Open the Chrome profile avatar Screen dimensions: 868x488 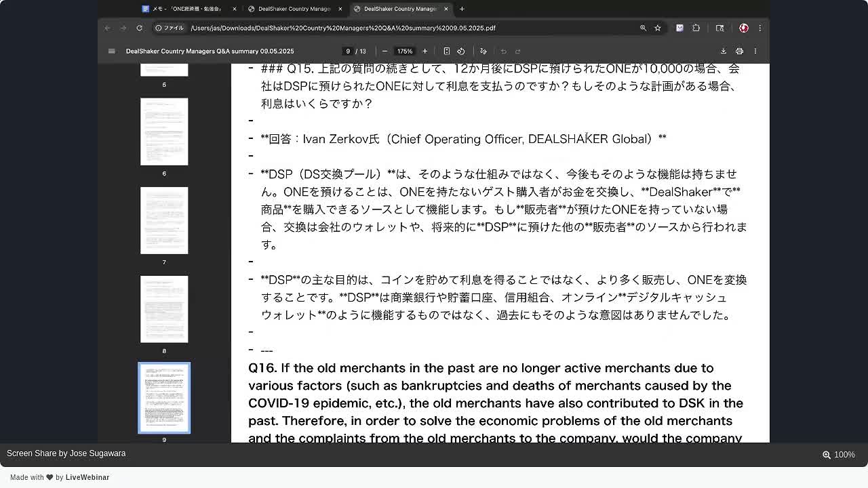click(x=743, y=28)
